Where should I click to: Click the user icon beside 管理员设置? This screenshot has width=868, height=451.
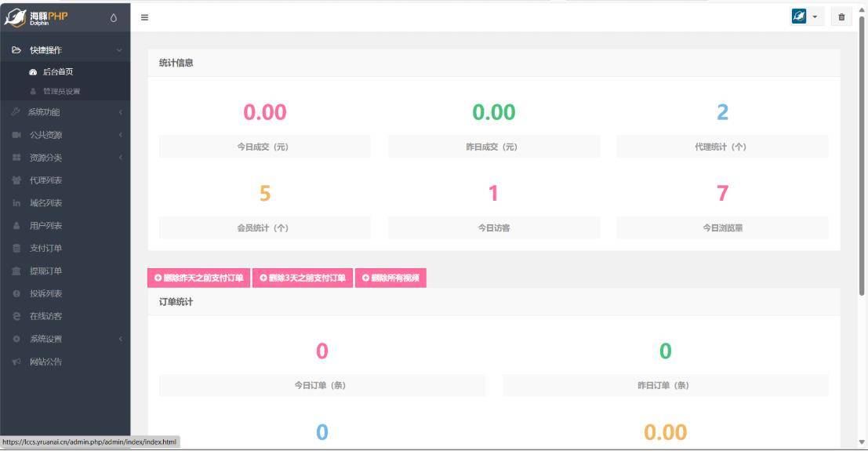33,92
